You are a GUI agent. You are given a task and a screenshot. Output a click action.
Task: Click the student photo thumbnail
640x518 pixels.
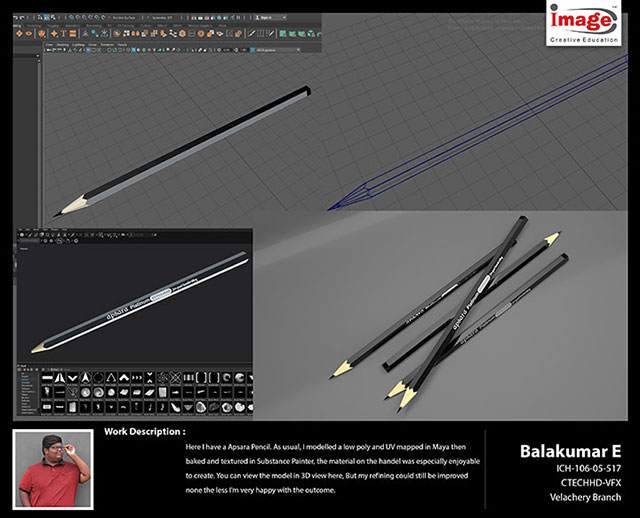(53, 469)
